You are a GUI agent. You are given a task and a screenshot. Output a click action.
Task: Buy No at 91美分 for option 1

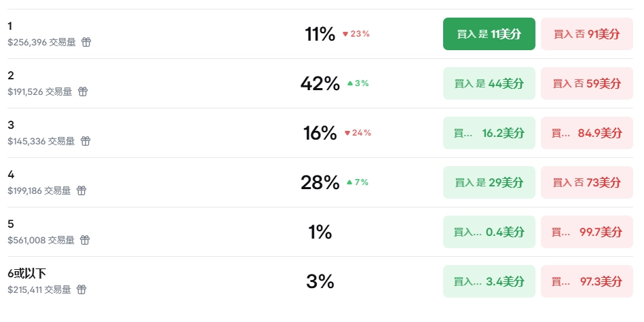[587, 34]
